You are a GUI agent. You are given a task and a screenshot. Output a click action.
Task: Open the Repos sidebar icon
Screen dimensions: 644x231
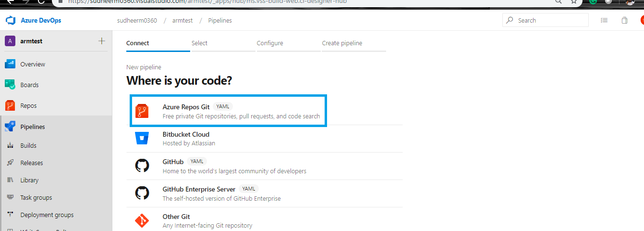(x=10, y=105)
